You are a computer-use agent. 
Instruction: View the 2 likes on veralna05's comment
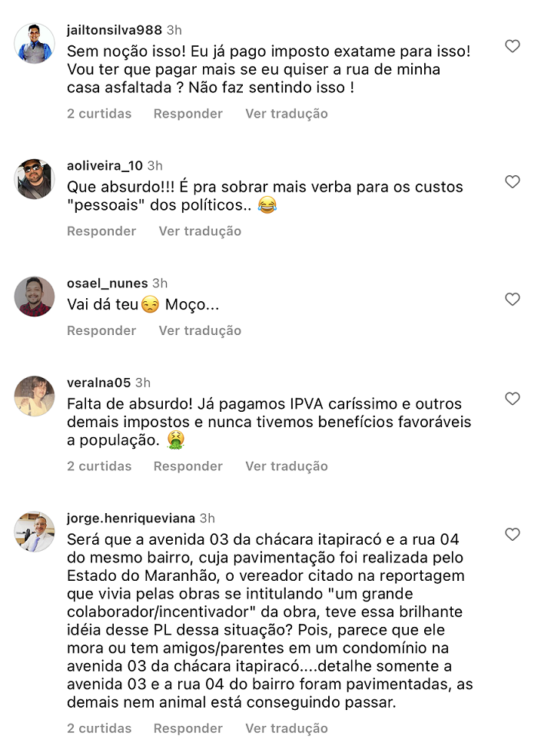(99, 466)
